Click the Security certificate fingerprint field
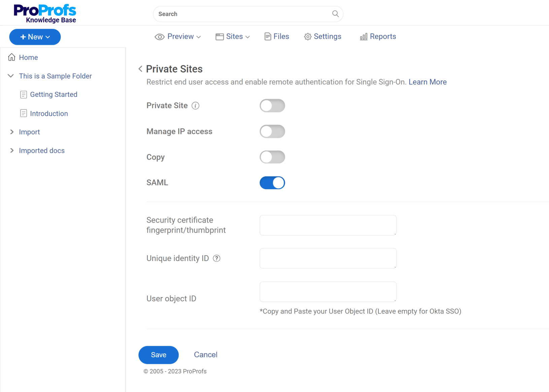 point(328,225)
